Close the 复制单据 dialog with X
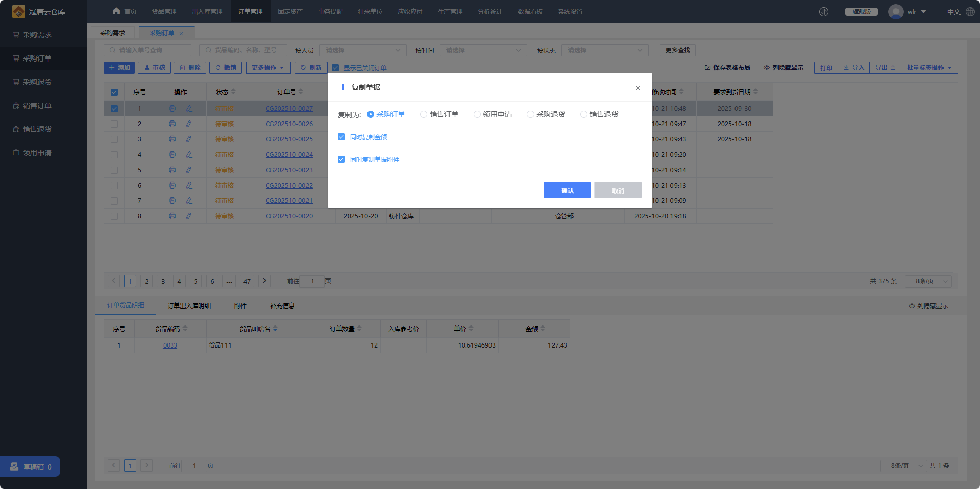980x489 pixels. pos(638,88)
